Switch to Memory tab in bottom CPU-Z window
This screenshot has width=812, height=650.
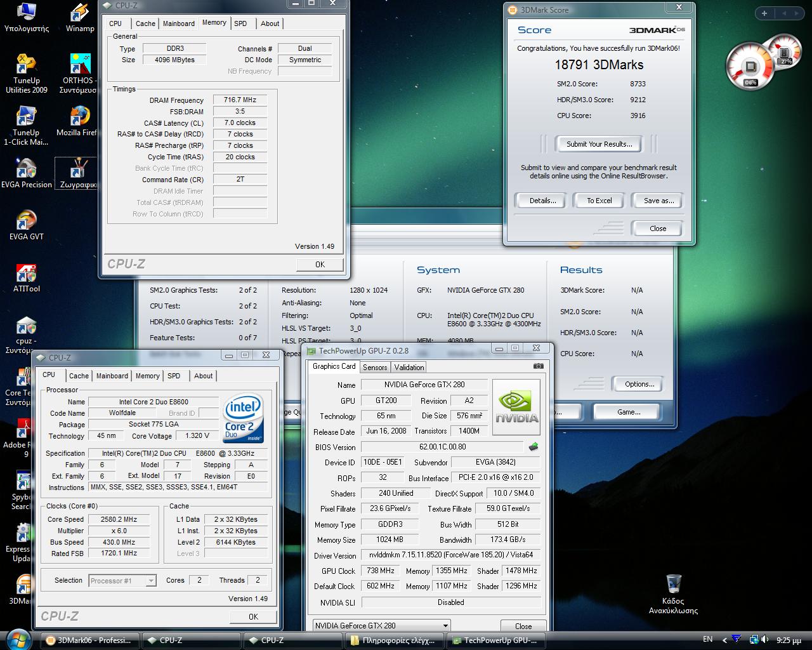[x=147, y=376]
